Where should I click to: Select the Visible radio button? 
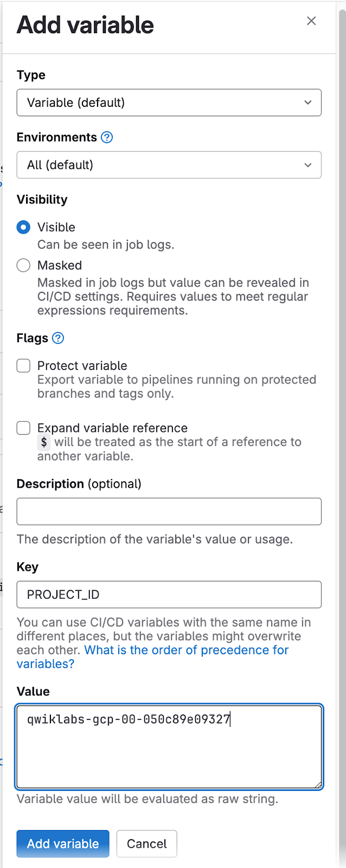click(x=23, y=227)
